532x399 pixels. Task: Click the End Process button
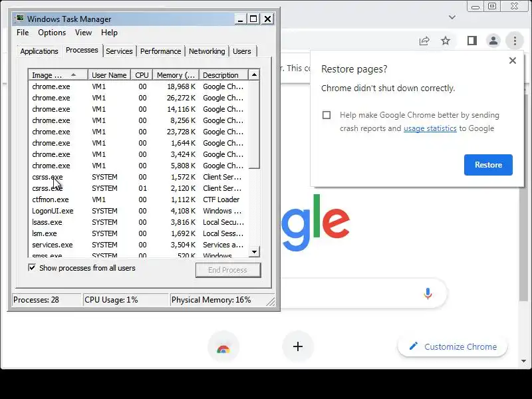point(228,270)
